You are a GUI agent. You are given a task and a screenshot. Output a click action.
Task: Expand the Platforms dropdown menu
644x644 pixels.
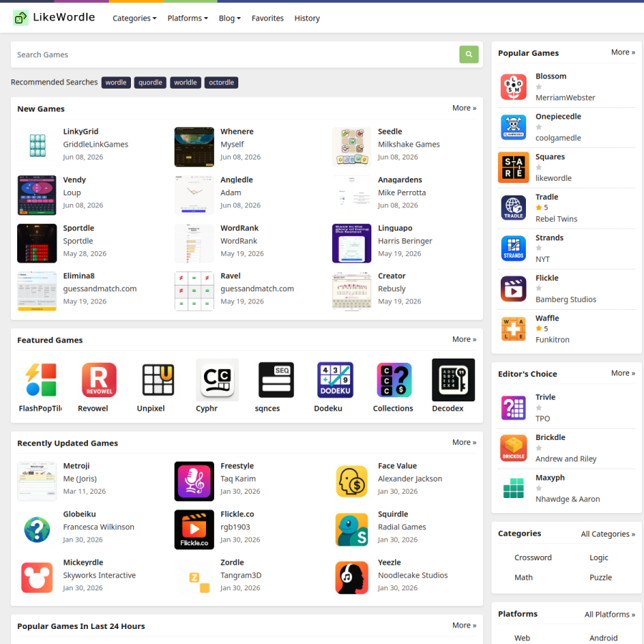point(187,18)
